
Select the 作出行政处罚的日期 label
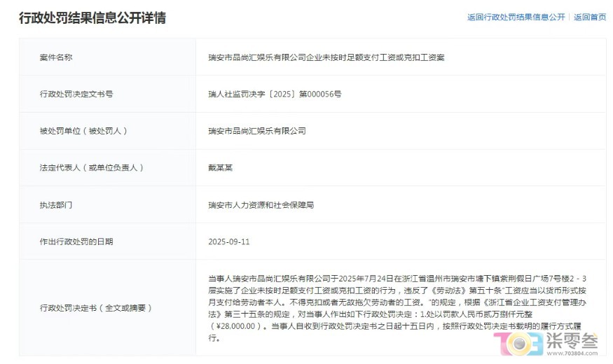click(x=76, y=241)
